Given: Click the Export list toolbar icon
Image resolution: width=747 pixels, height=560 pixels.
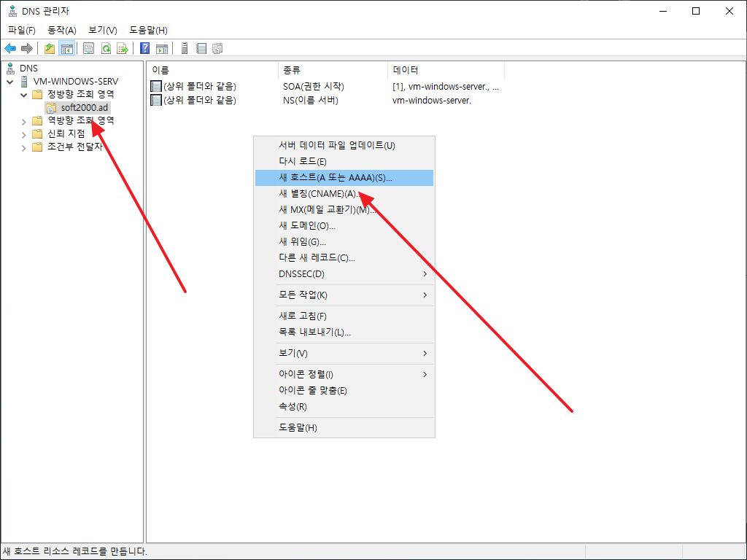Looking at the screenshot, I should click(x=123, y=49).
